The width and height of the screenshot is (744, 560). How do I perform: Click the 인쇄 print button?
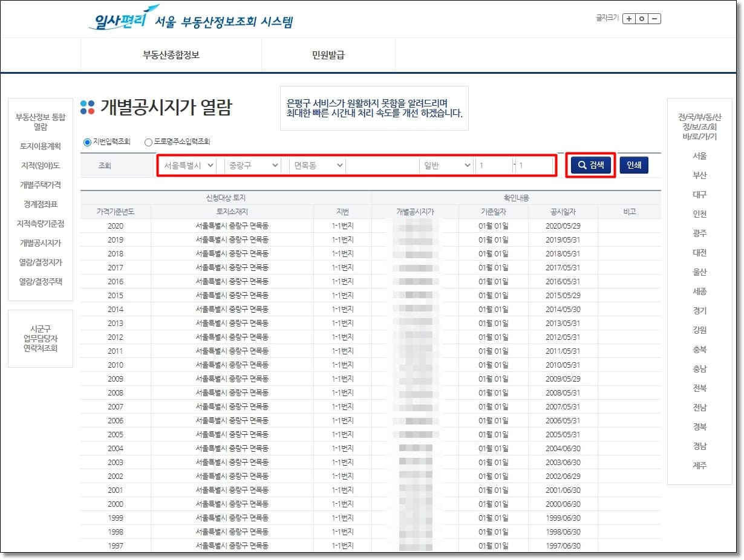633,165
